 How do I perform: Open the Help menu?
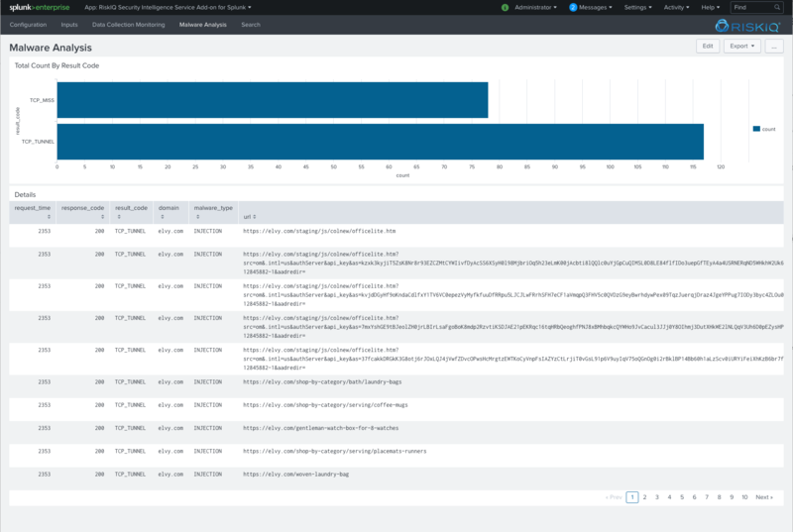[x=710, y=8]
